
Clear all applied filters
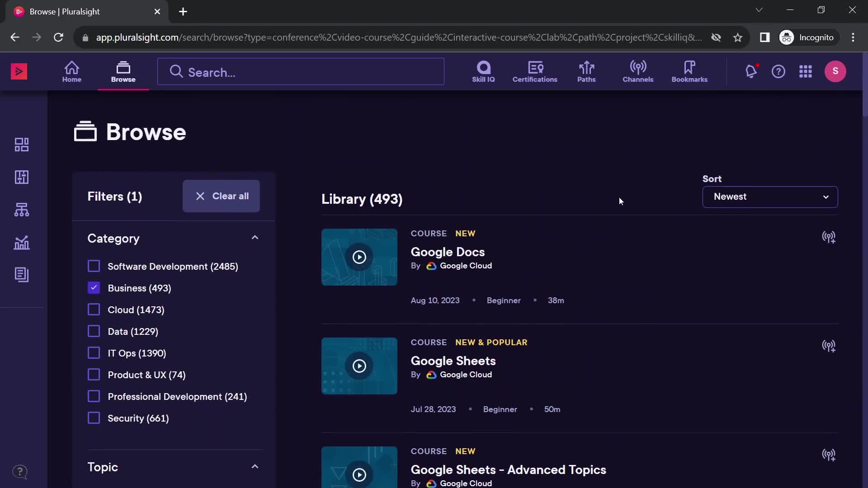tap(221, 196)
